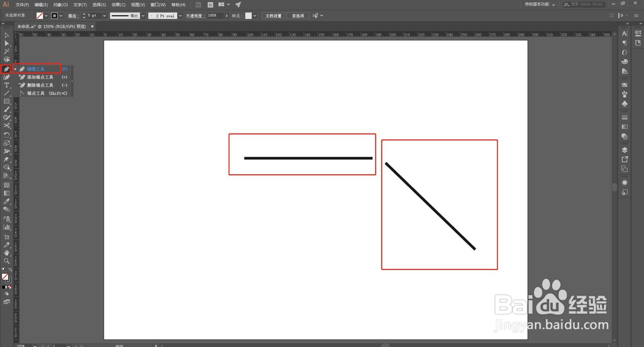The height and width of the screenshot is (347, 644).
Task: Select the Column Graph tool
Action: pyautogui.click(x=6, y=227)
